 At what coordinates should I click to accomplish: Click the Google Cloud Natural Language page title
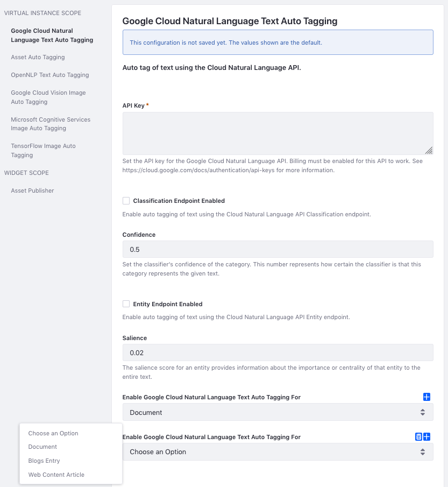[x=230, y=21]
